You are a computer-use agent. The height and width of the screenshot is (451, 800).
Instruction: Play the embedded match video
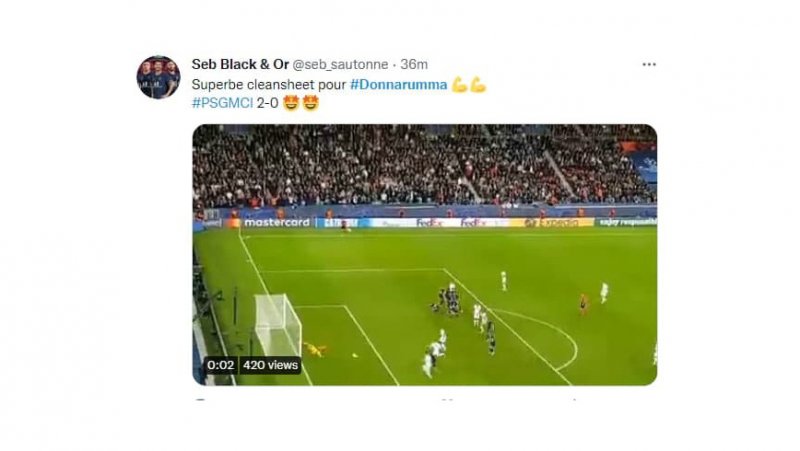[424, 255]
